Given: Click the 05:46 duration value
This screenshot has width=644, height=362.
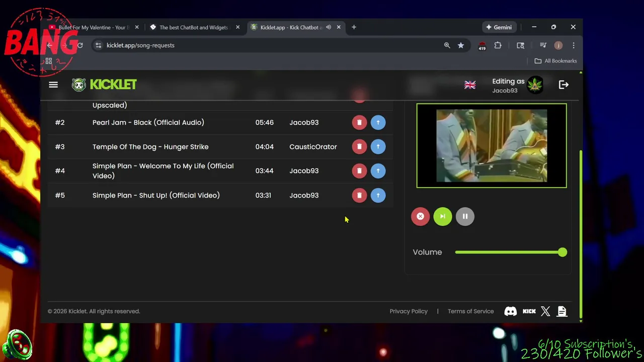Looking at the screenshot, I should [264, 122].
